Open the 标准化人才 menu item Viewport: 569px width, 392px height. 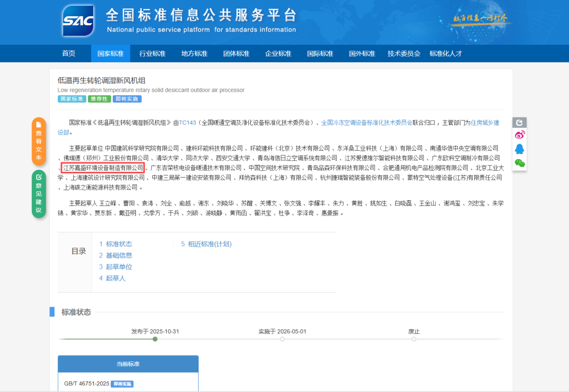coord(446,54)
